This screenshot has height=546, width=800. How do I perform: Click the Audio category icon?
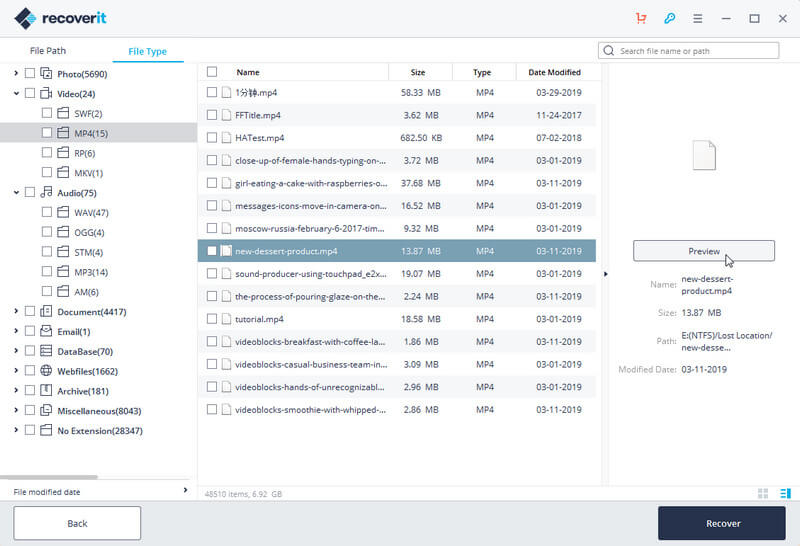pyautogui.click(x=46, y=192)
